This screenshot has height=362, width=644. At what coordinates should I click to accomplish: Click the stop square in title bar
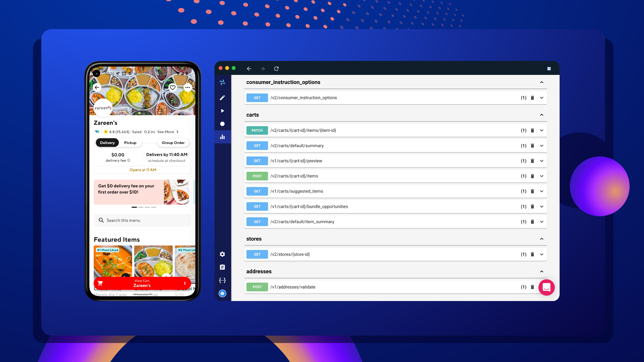tap(549, 69)
